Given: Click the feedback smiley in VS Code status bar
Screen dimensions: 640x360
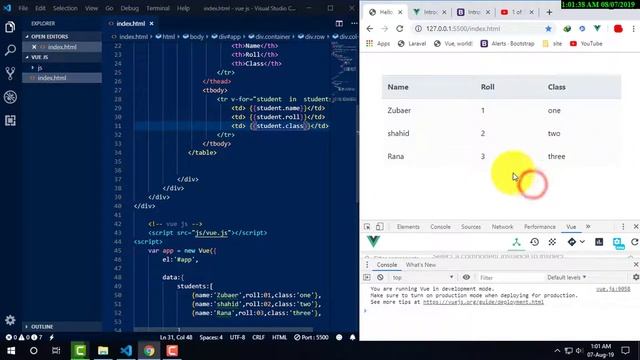Looking at the screenshot, I should (x=339, y=338).
